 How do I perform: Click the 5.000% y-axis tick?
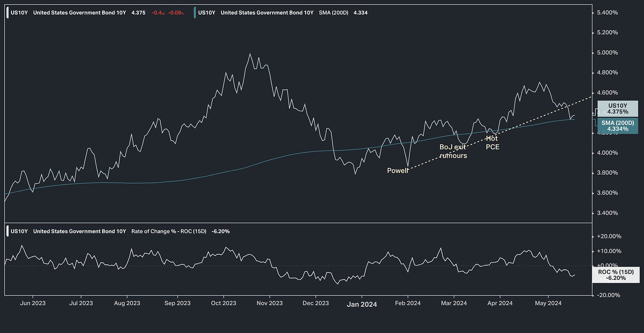click(x=607, y=53)
